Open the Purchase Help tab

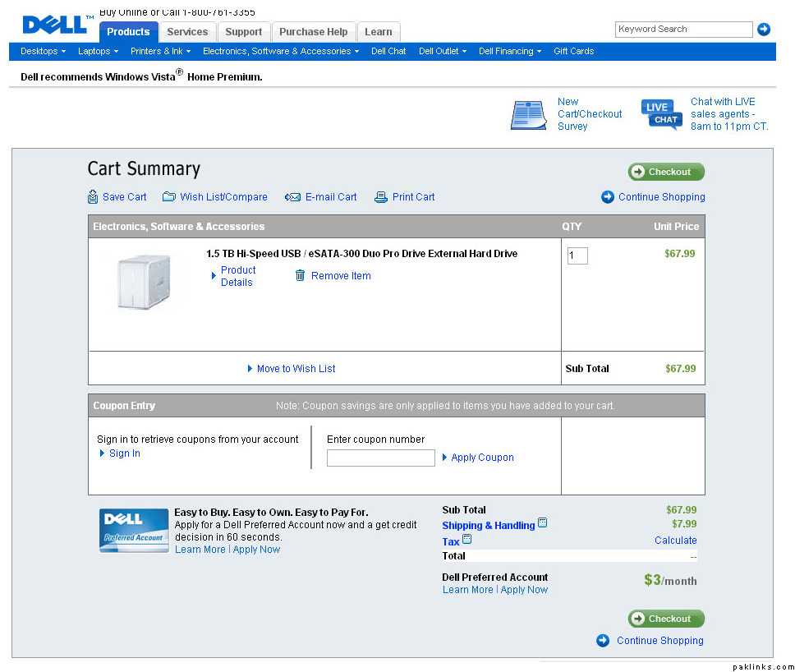tap(313, 32)
